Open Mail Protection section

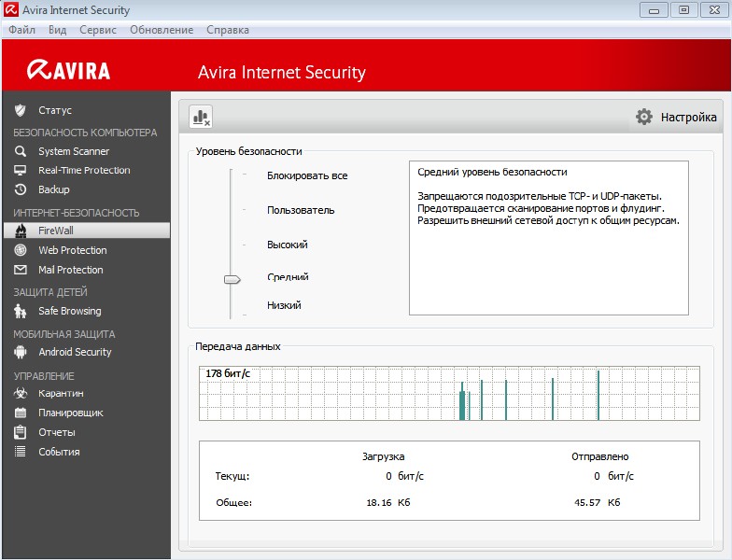[x=71, y=270]
